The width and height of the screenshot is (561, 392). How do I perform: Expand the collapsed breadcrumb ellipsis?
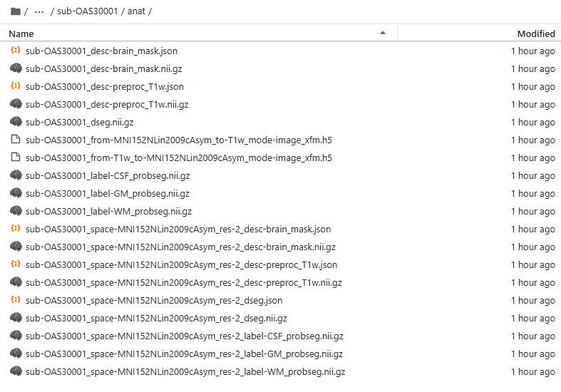tap(39, 11)
